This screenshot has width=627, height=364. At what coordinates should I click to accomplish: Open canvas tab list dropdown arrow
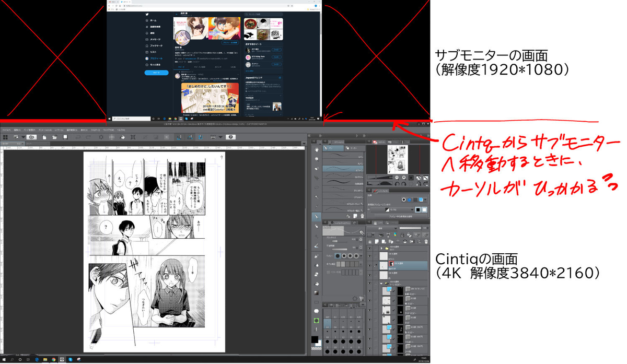(x=304, y=143)
